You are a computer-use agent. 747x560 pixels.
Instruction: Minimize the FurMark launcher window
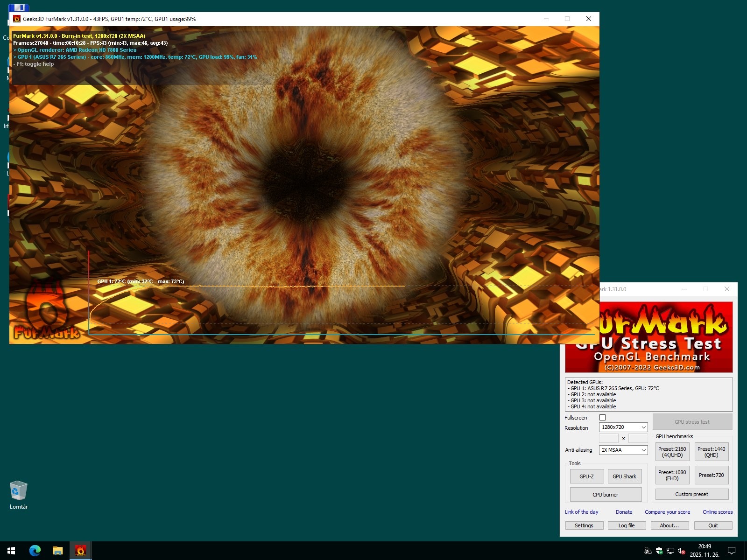(x=684, y=289)
